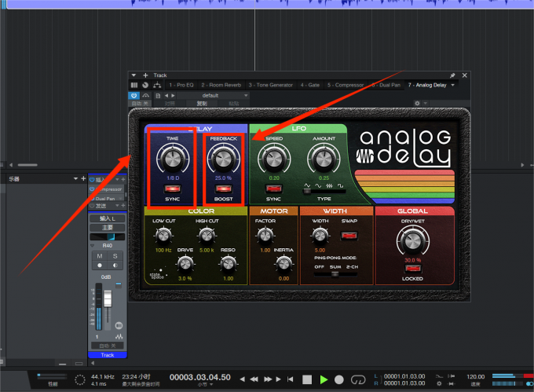Click the green play button
Screen dimensions: 534x392
pos(324,379)
